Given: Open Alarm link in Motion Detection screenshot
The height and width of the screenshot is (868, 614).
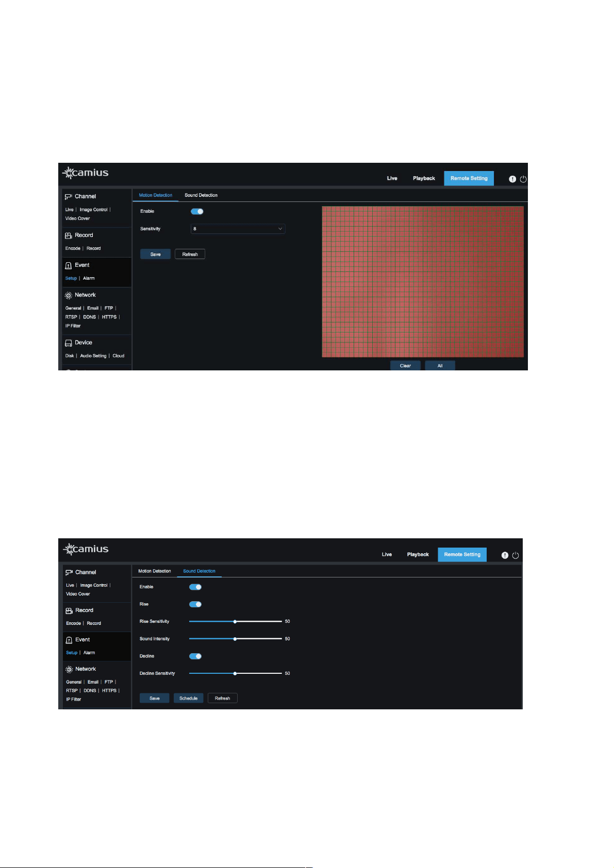Looking at the screenshot, I should pos(89,278).
